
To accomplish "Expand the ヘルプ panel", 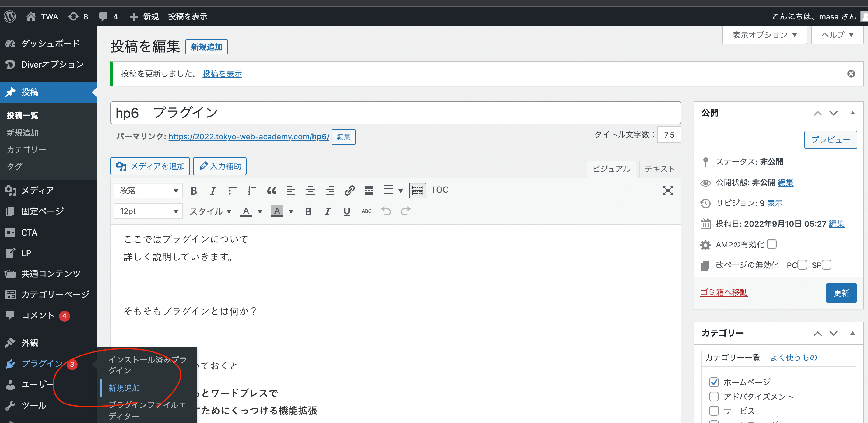I will (837, 35).
